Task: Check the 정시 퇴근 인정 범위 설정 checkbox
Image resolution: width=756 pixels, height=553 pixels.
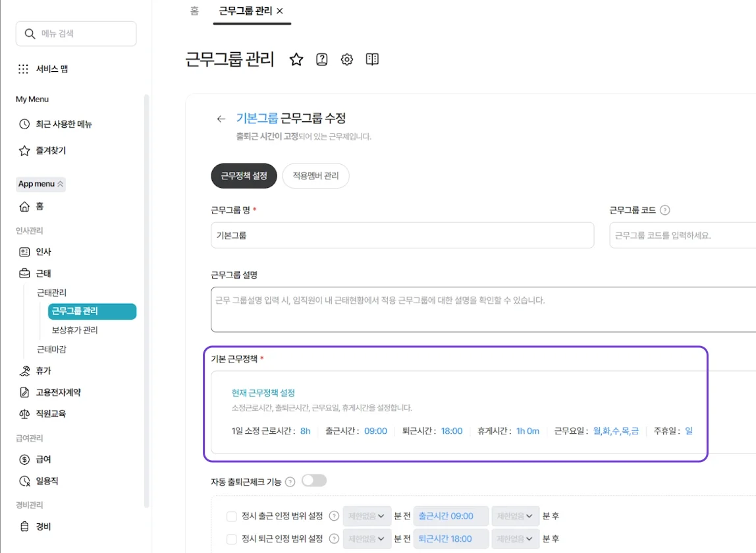Action: [231, 538]
